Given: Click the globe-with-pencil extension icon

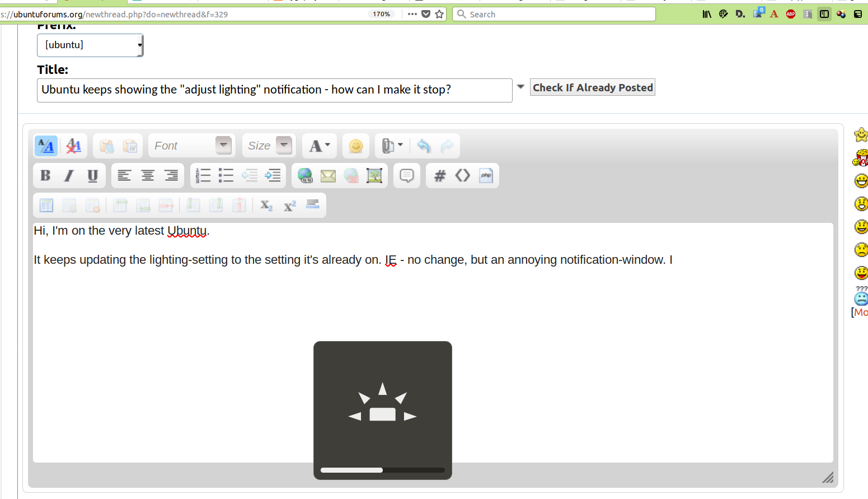Looking at the screenshot, I should pyautogui.click(x=724, y=14).
